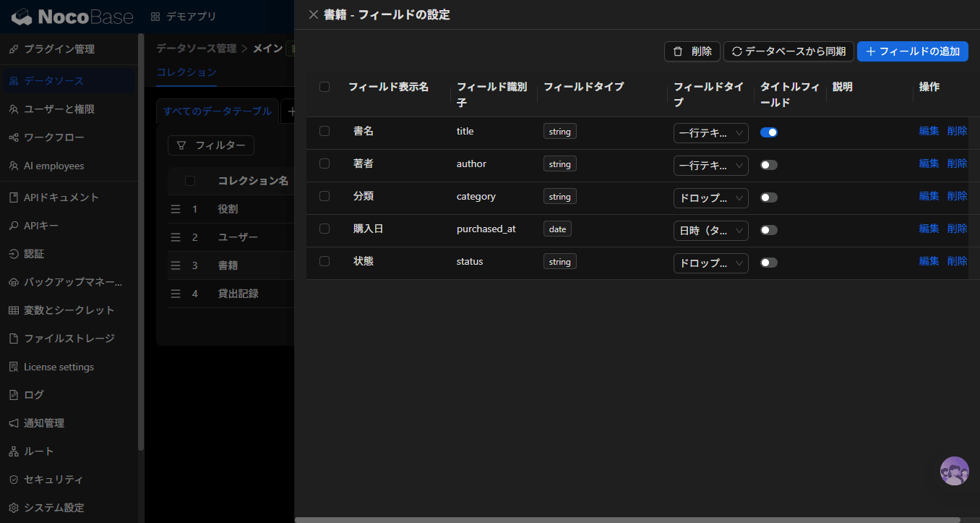The height and width of the screenshot is (523, 980).
Task: Check the 著者 field row checkbox
Action: point(324,163)
